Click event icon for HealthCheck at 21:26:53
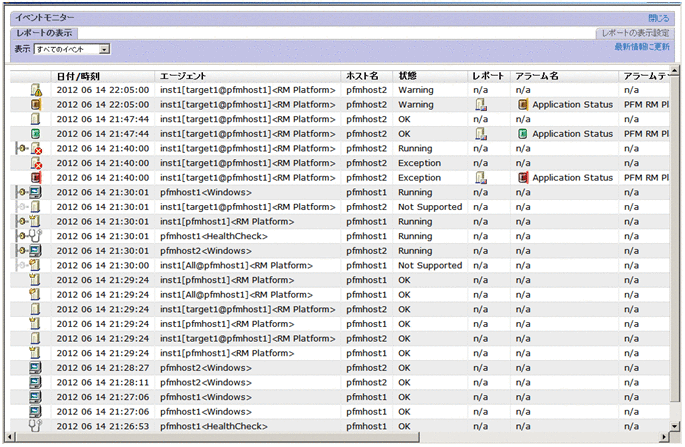685x447 pixels. click(x=35, y=426)
